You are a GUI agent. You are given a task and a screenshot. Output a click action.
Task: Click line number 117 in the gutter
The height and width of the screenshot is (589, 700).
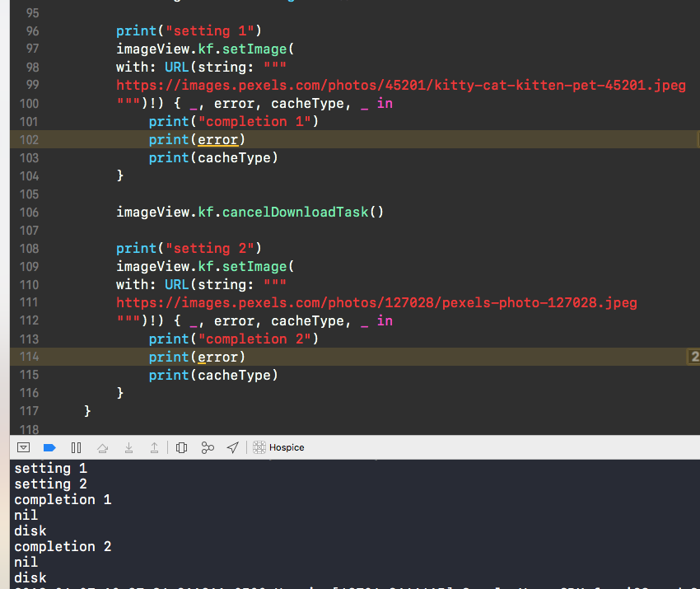coord(29,411)
